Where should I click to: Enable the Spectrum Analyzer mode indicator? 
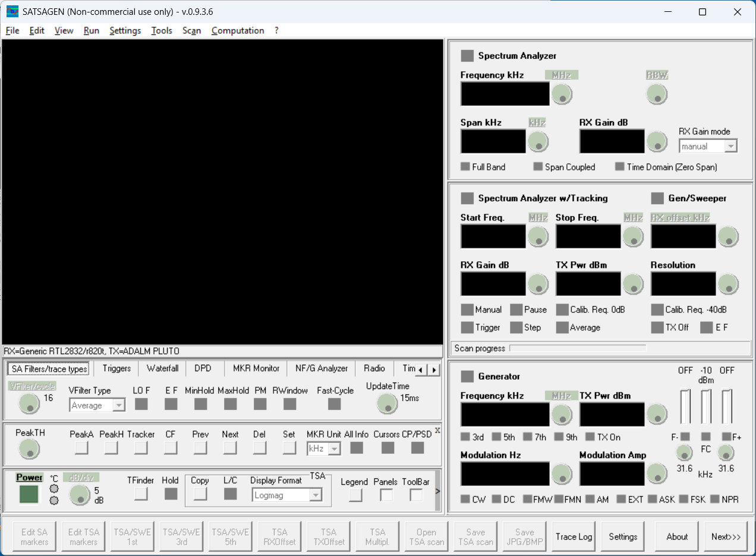[x=467, y=56]
